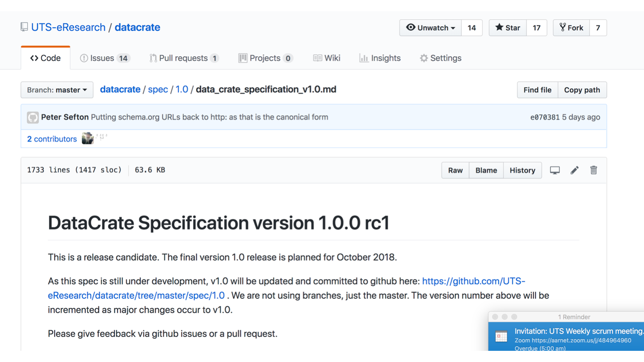This screenshot has width=644, height=362.
Task: Switch to the Code tab
Action: [46, 58]
